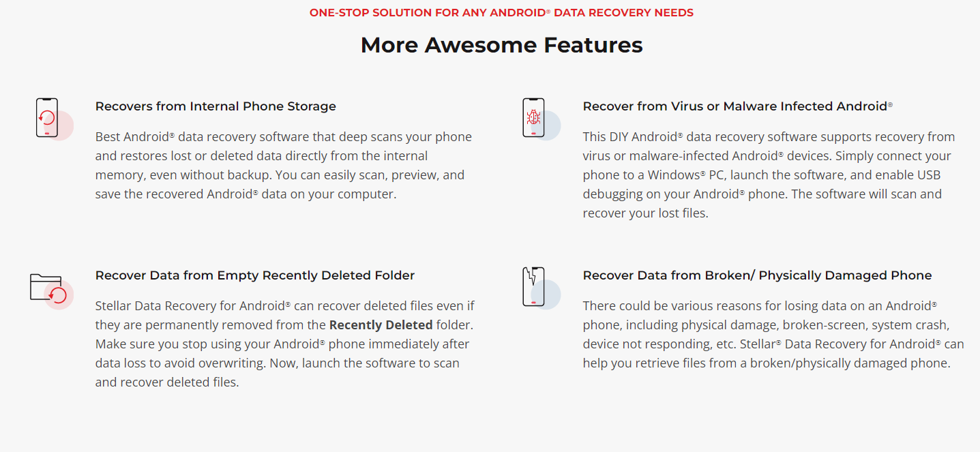Click the paragraph starting "Stellar Data Recovery for Android® can recover"
This screenshot has width=980, height=452.
(x=285, y=344)
